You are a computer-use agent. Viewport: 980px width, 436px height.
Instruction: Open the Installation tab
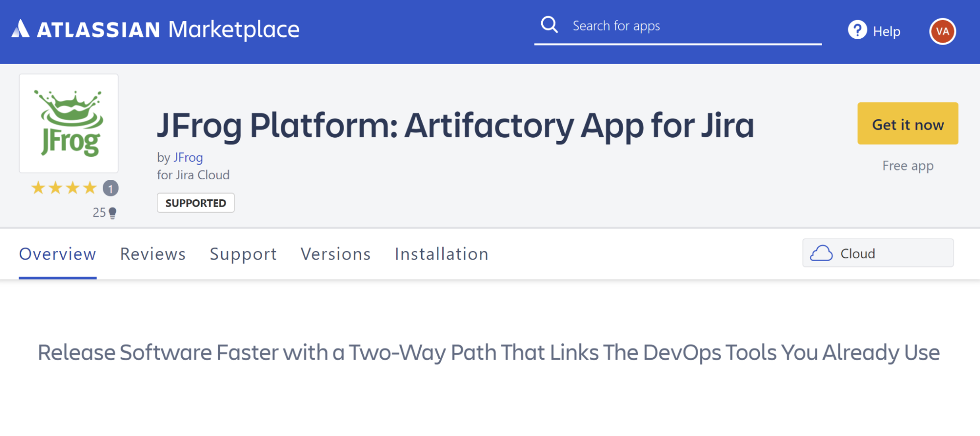pos(442,254)
